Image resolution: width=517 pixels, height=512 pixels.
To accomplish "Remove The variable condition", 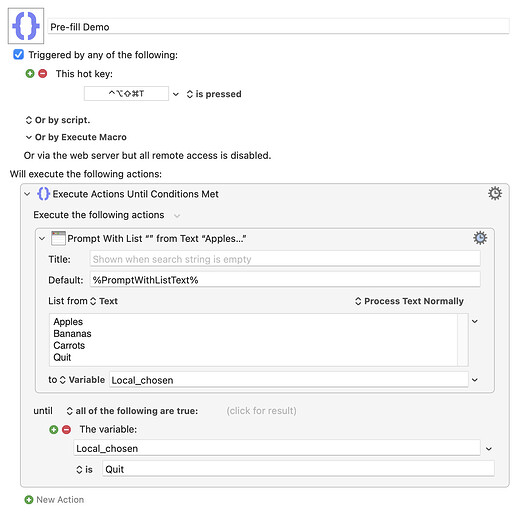I will point(66,429).
